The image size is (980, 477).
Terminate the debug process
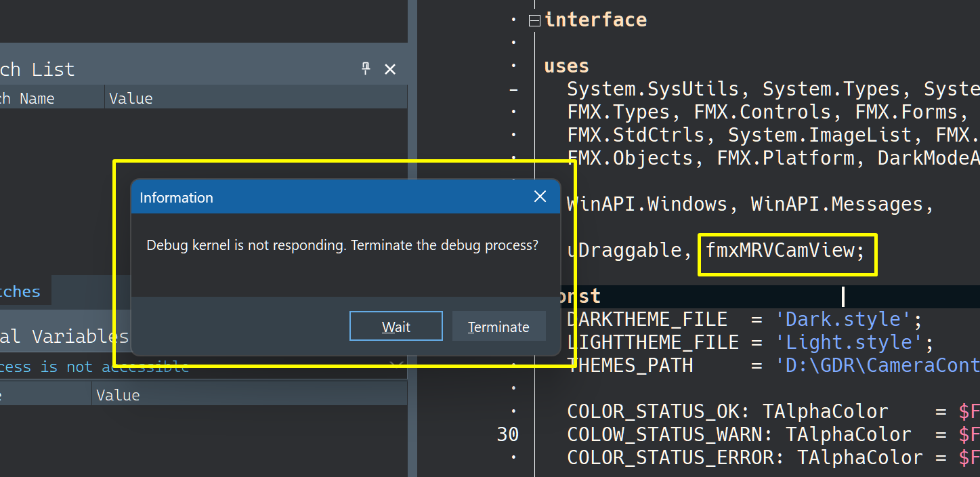click(x=498, y=327)
